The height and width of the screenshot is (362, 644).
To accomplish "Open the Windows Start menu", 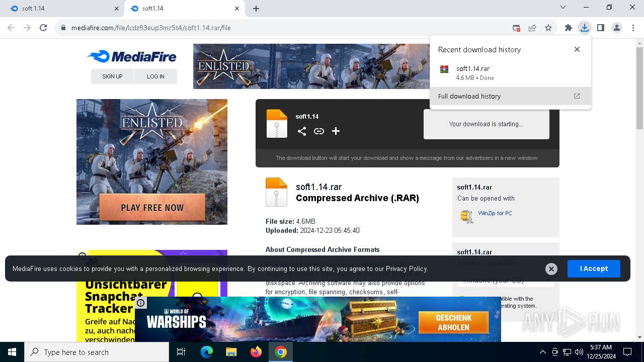I will pos(12,352).
